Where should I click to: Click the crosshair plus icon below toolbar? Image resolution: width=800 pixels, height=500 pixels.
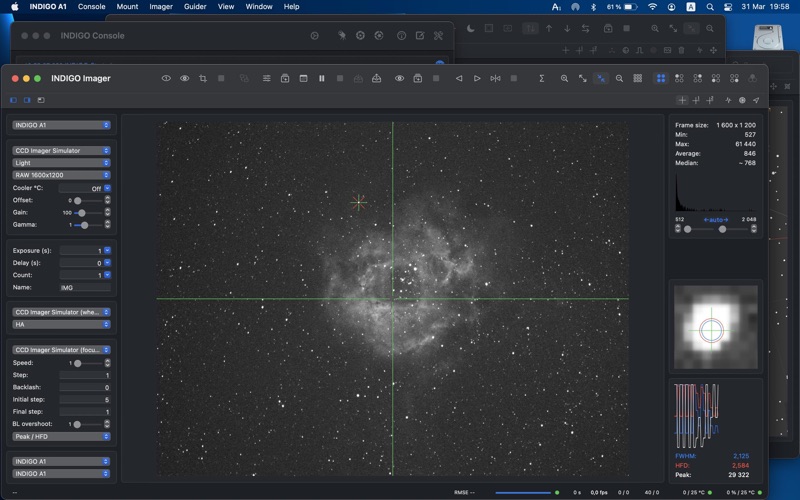682,100
